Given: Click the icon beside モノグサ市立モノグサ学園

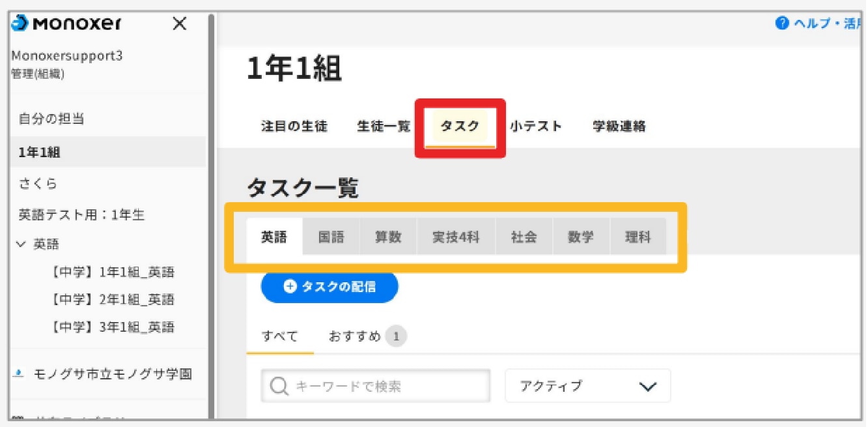Looking at the screenshot, I should click(x=20, y=374).
